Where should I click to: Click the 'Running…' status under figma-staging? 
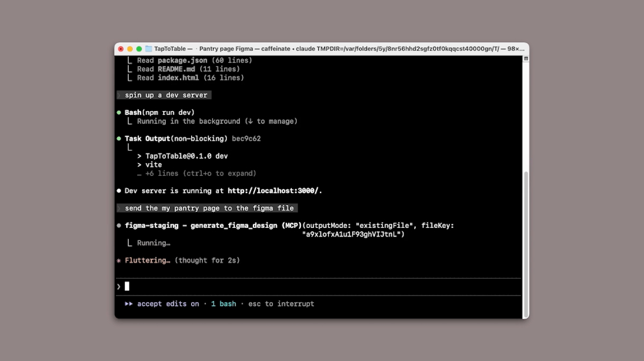click(x=153, y=243)
